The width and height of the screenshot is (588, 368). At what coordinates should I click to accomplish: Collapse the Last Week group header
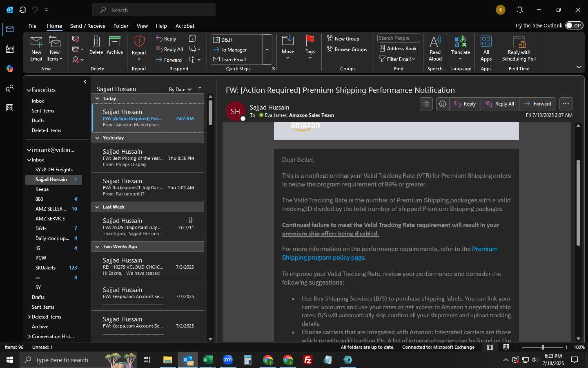(97, 207)
